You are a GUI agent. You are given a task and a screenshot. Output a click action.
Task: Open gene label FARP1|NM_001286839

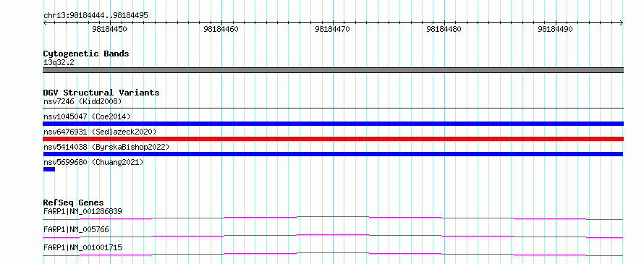pyautogui.click(x=82, y=211)
